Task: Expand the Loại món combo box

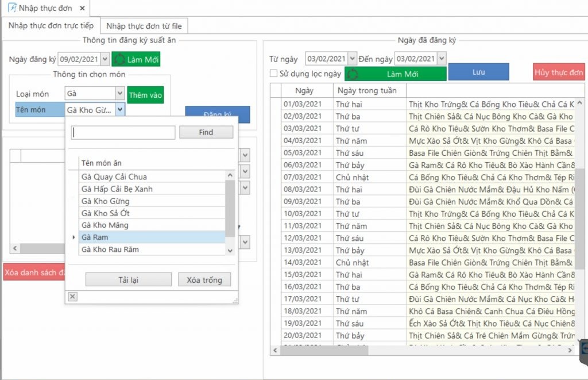Action: pos(119,93)
